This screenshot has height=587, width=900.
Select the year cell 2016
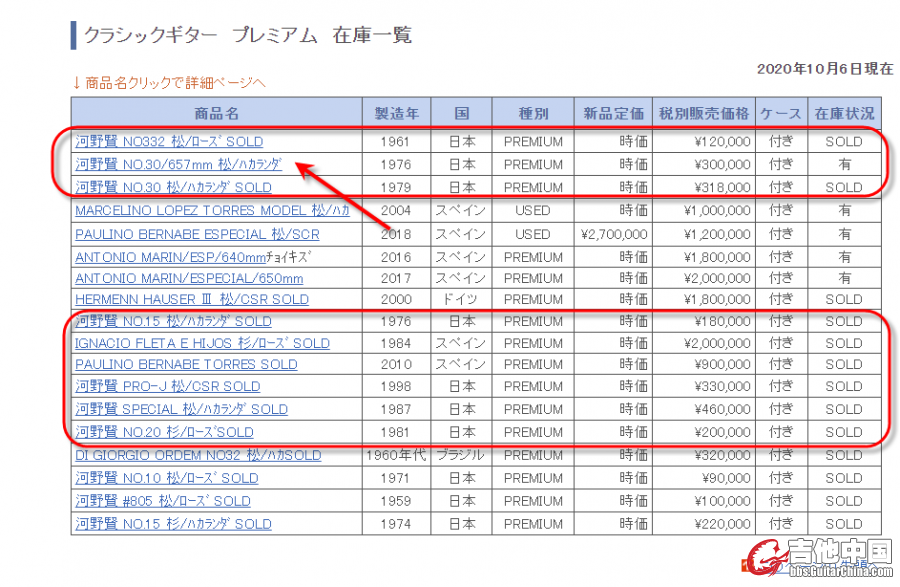click(x=395, y=258)
